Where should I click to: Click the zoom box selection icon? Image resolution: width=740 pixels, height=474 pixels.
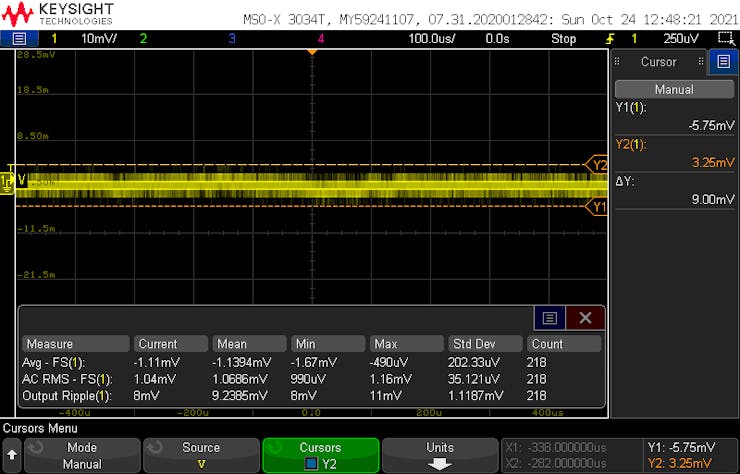click(x=726, y=38)
